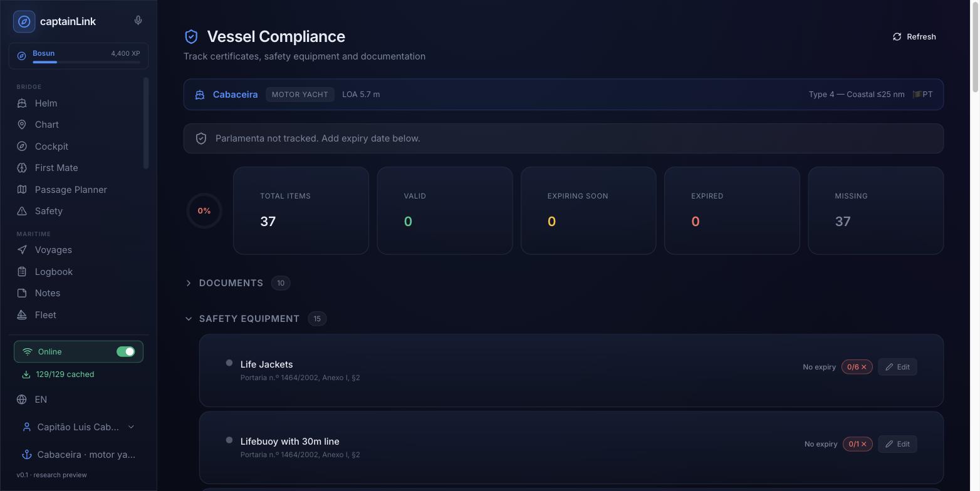Viewport: 980px width, 491px height.
Task: Click the Lifebuoy 0/1 badge
Action: (x=857, y=444)
